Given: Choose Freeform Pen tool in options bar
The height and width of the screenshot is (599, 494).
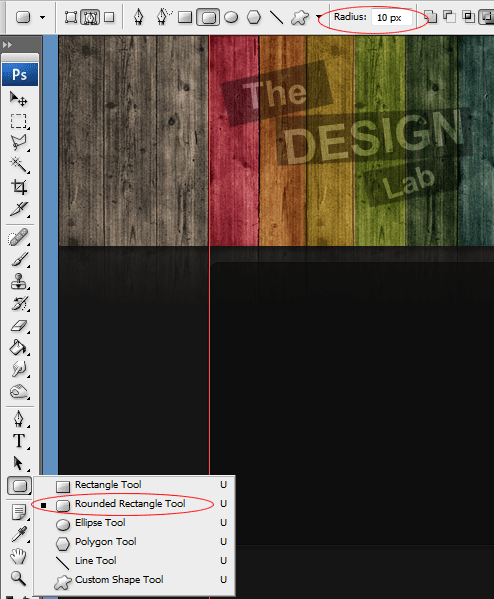Looking at the screenshot, I should [x=164, y=17].
